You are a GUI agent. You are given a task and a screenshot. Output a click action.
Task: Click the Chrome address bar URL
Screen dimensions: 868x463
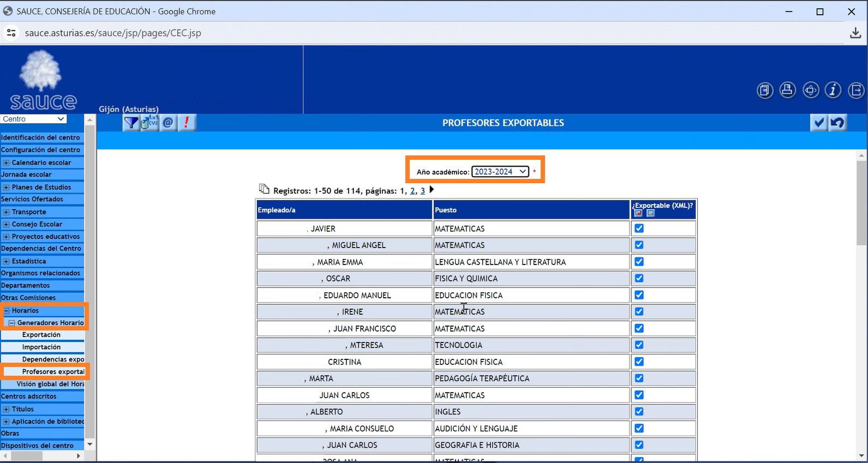point(113,33)
